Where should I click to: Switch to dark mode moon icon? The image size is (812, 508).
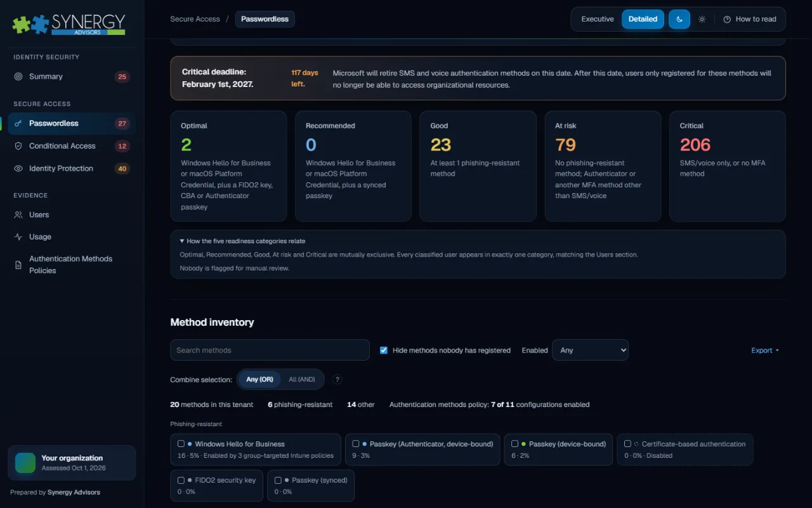click(x=679, y=19)
